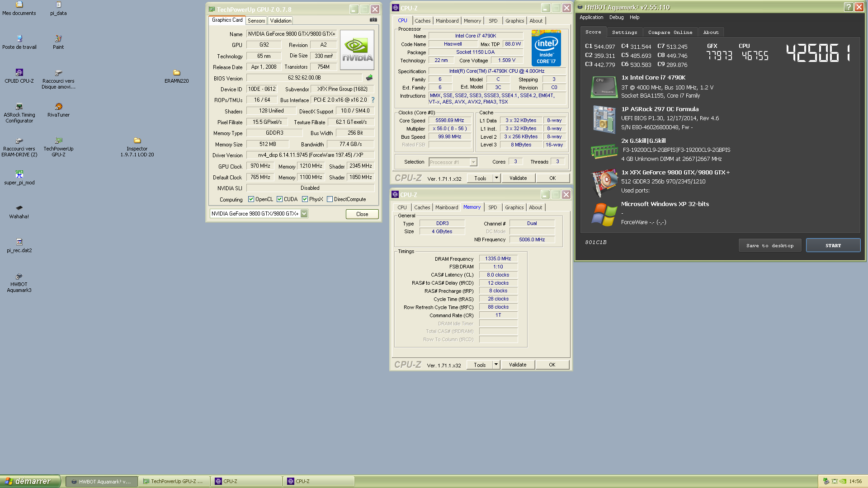Open the Mes documents desktop icon
Screen dimensions: 868x488
coord(19,9)
